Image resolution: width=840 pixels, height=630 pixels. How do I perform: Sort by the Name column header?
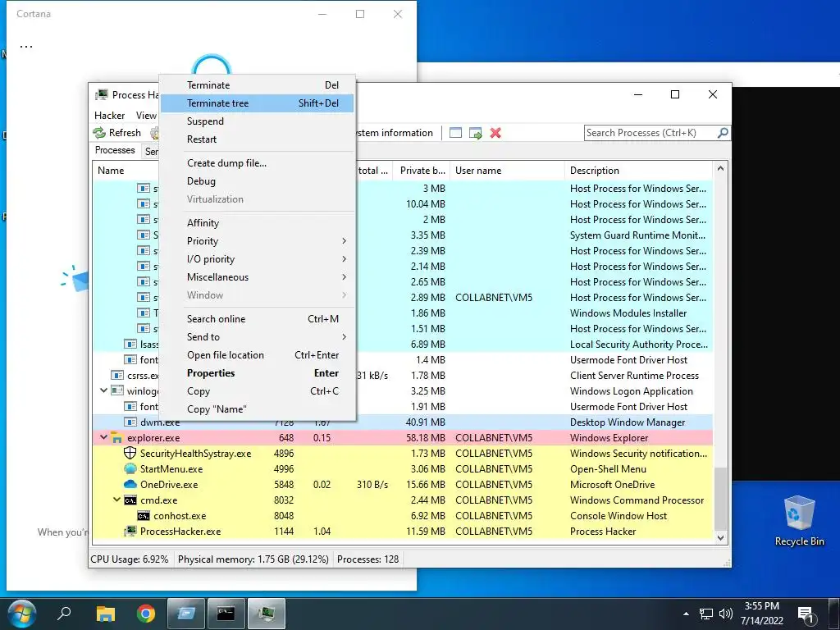(x=126, y=171)
